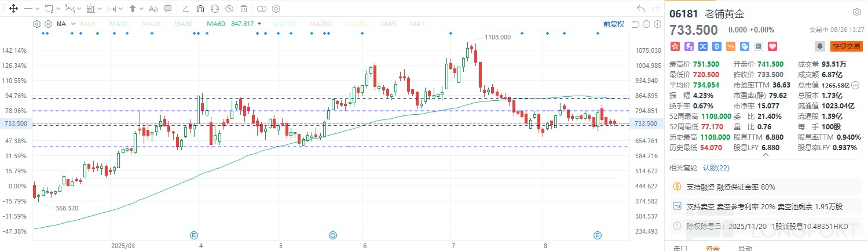Click the blue dollar sign icon
Image resolution: width=868 pixels, height=251 pixels.
click(717, 46)
